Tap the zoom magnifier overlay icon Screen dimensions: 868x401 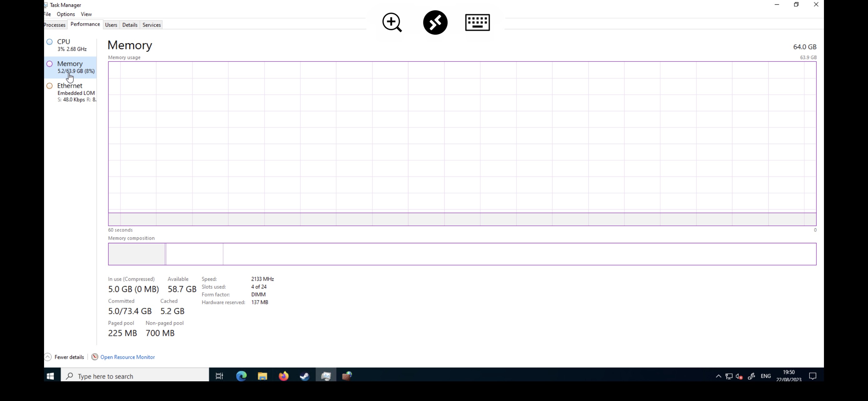[x=392, y=22]
